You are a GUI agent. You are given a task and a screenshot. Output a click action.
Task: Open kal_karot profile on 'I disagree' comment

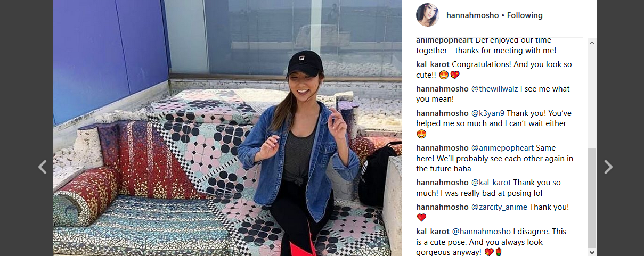pyautogui.click(x=433, y=232)
